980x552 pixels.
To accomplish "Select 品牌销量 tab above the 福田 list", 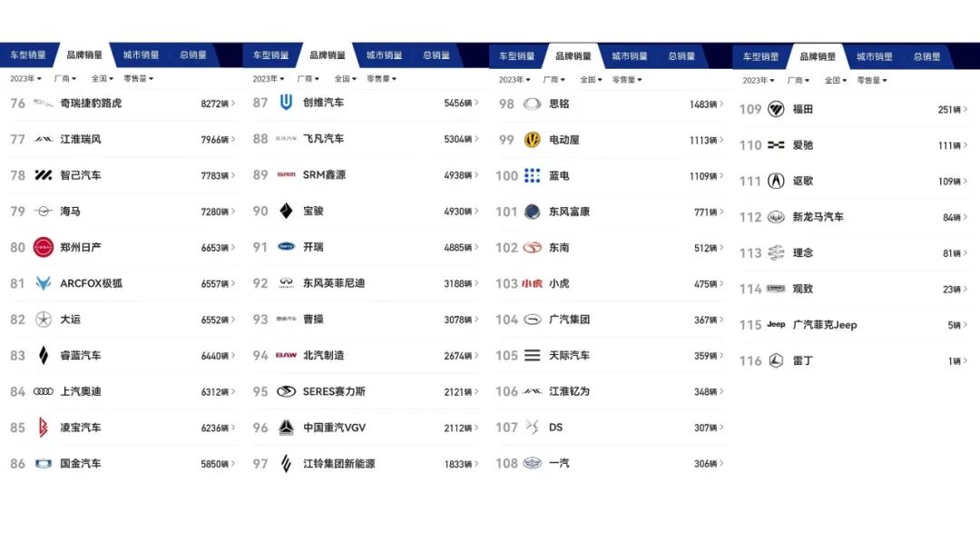I will [817, 57].
